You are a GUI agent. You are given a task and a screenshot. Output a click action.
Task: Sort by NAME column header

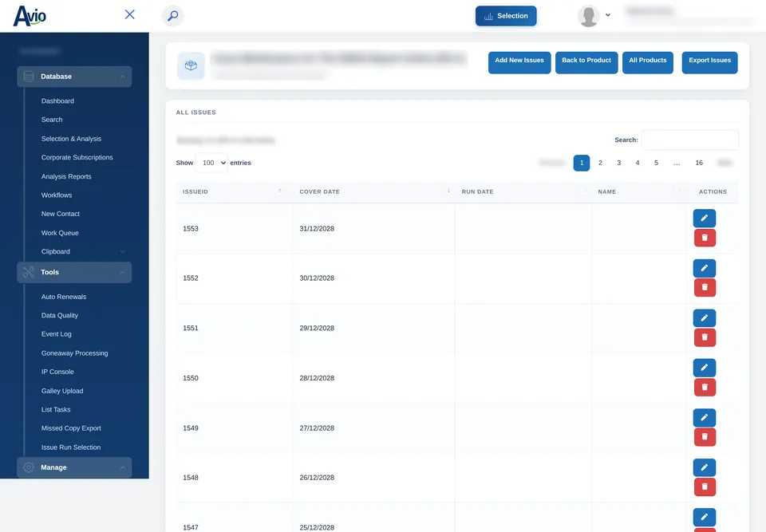click(x=638, y=191)
